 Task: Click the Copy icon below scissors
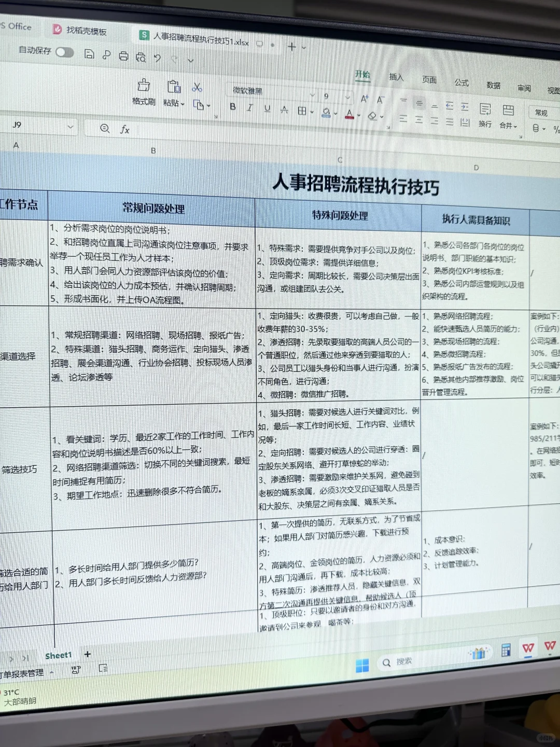point(198,105)
